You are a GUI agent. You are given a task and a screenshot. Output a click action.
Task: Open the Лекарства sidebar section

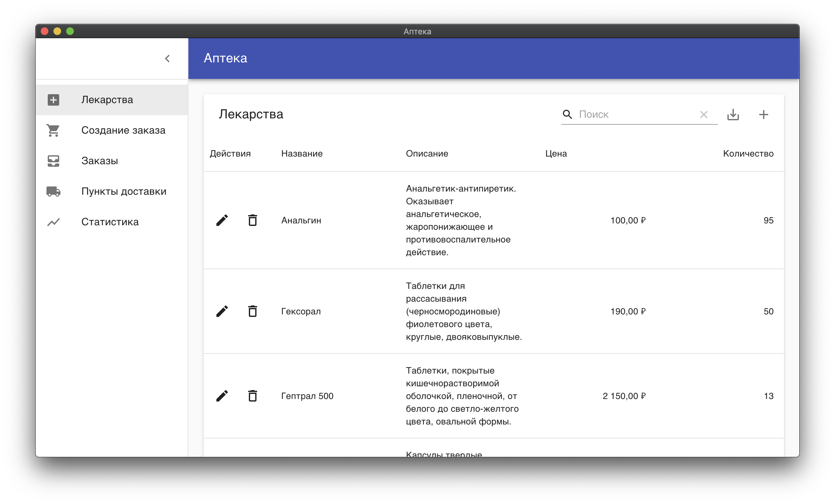[107, 100]
